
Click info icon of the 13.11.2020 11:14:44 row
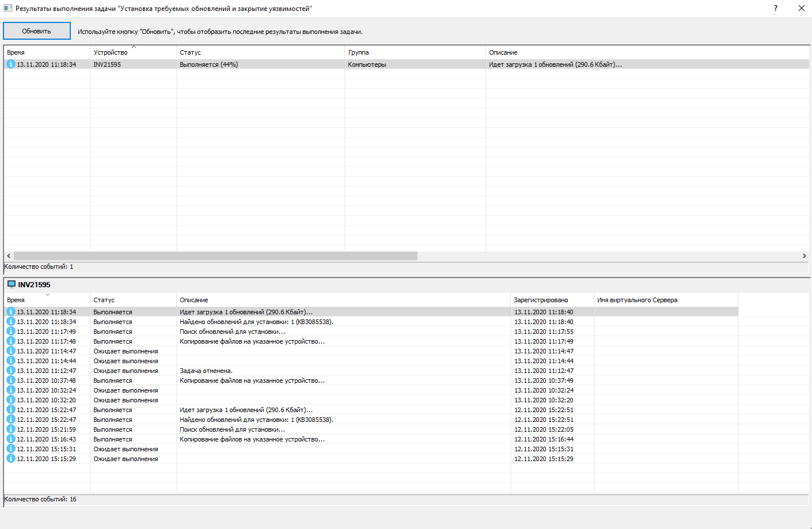10,361
